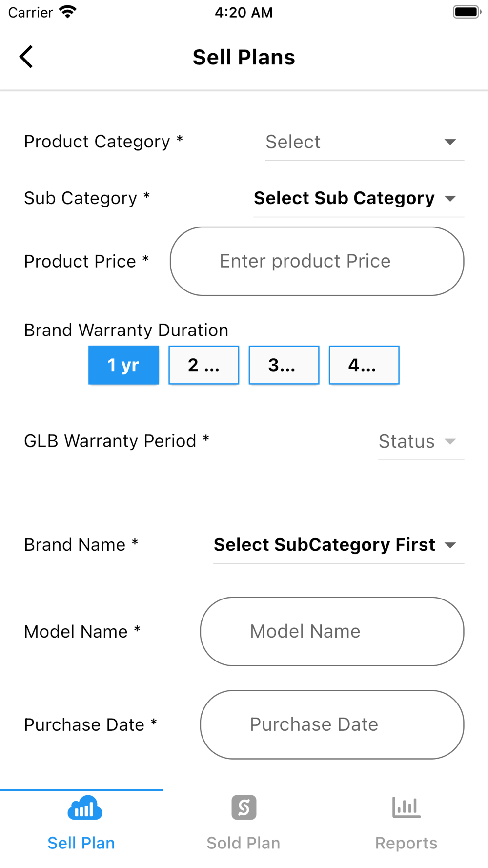Open the Product Category Select dropdown
Image resolution: width=488 pixels, height=868 pixels.
pyautogui.click(x=365, y=142)
